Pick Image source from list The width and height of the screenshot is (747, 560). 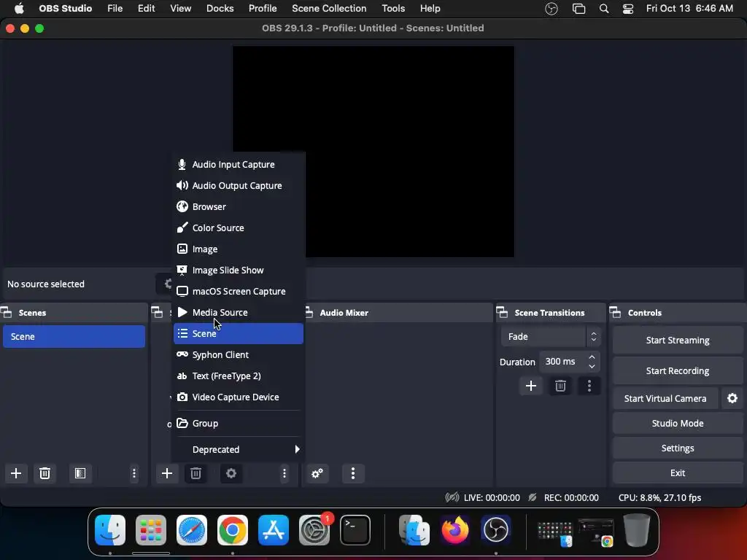click(x=239, y=249)
